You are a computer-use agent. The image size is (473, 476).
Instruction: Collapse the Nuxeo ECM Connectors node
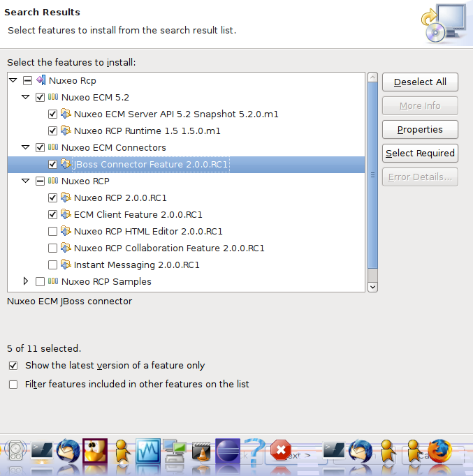(26, 147)
